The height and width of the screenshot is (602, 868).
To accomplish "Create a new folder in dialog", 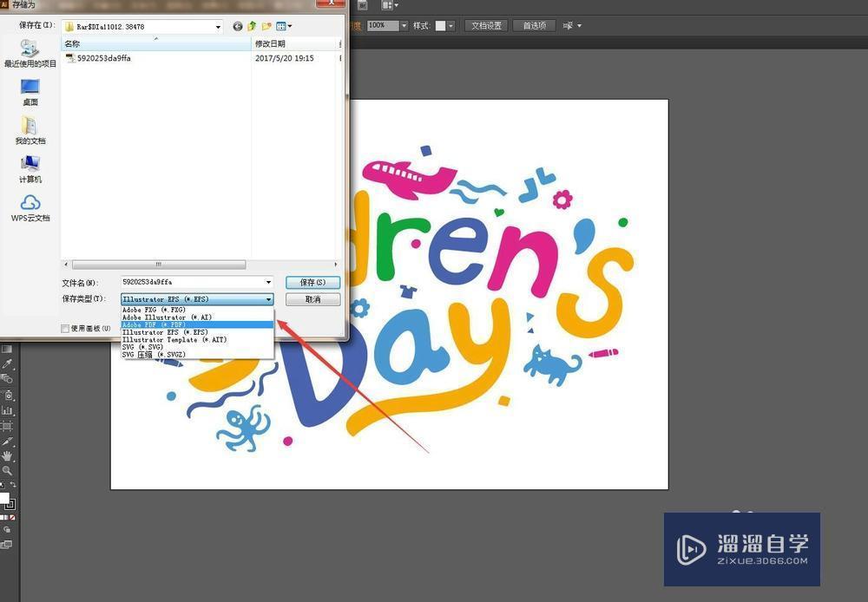I will (x=266, y=27).
